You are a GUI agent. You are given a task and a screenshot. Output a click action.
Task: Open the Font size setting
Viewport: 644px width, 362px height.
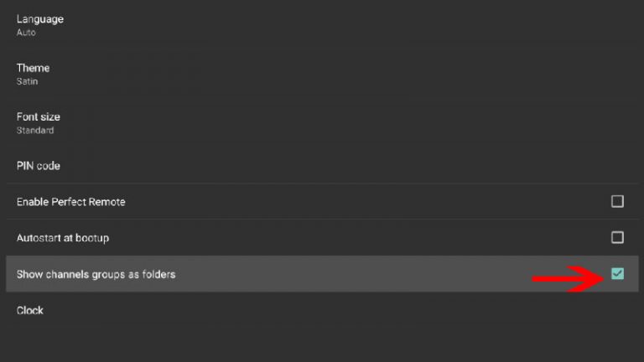[322, 122]
